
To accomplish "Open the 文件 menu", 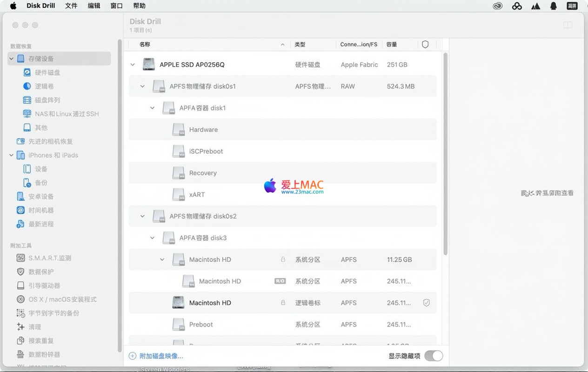I will (x=71, y=6).
